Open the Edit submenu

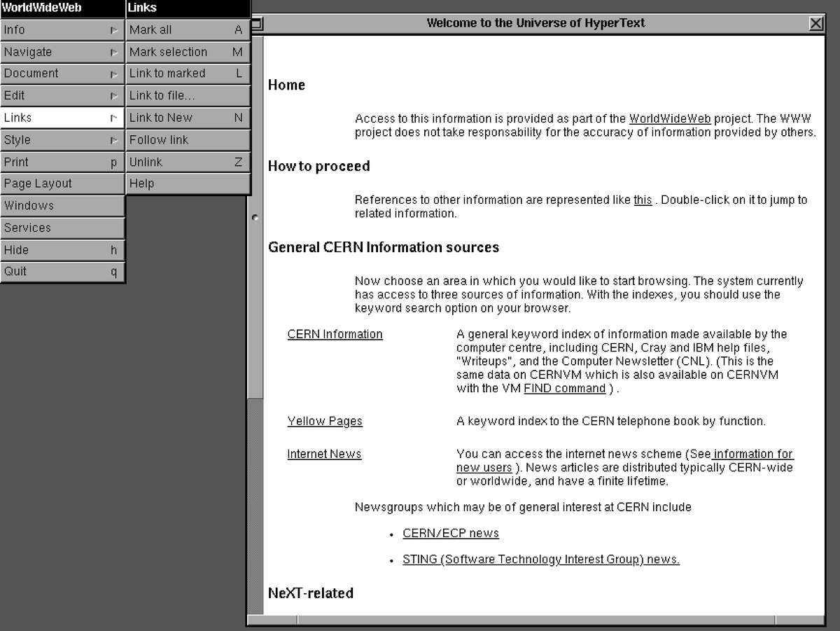tap(62, 95)
